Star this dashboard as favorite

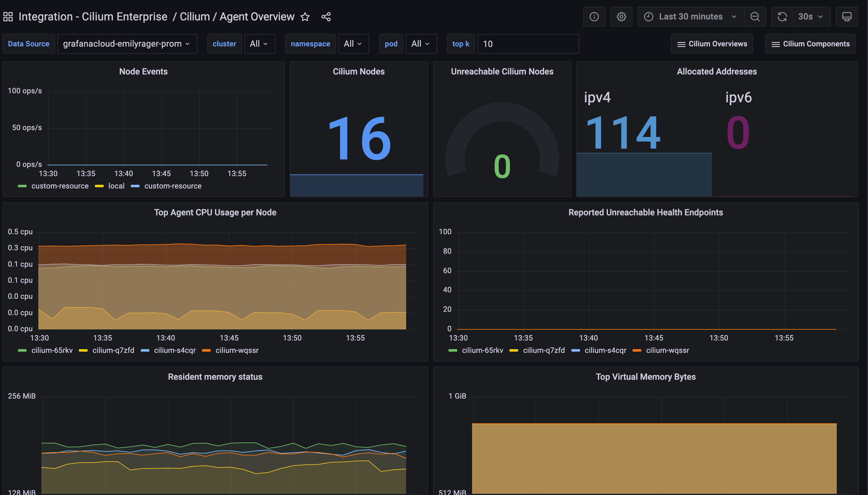click(305, 17)
